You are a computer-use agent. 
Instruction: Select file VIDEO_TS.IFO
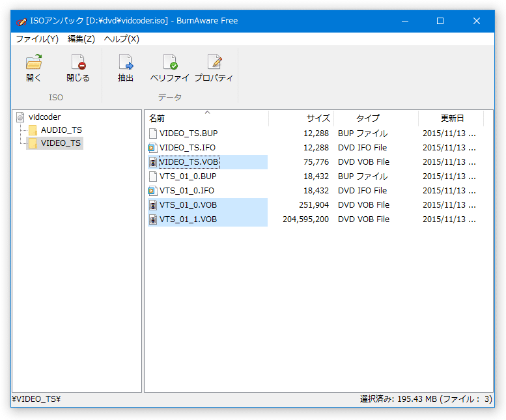click(x=187, y=147)
